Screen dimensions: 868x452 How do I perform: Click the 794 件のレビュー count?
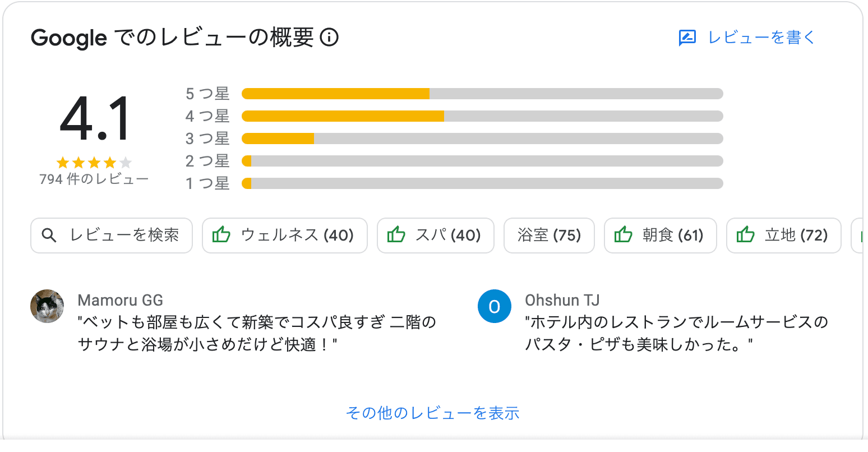tap(94, 179)
